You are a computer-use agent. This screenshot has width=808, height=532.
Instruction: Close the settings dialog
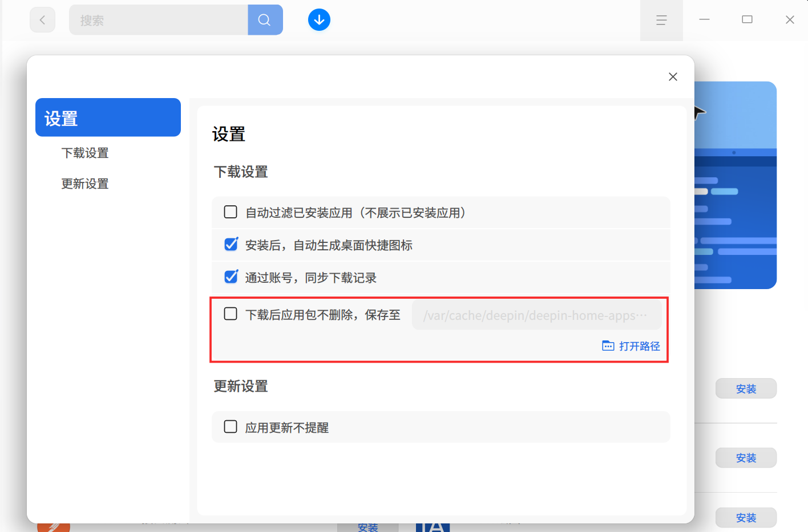coord(673,77)
